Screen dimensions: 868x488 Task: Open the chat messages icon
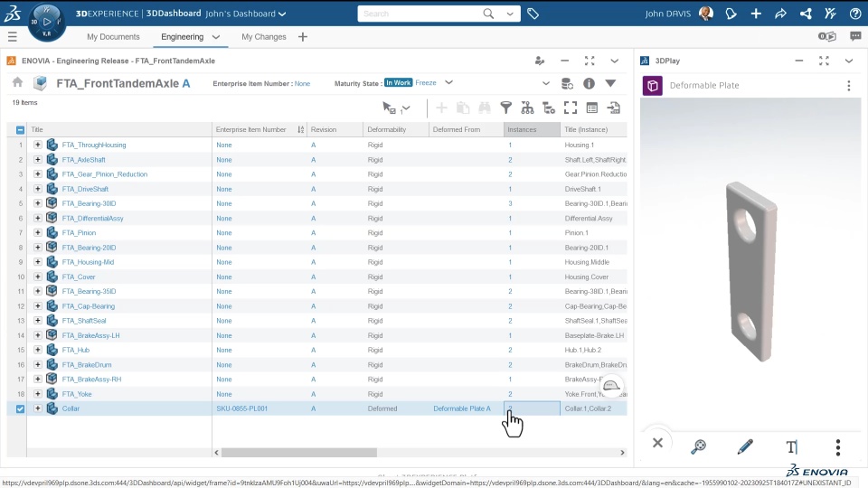click(855, 36)
